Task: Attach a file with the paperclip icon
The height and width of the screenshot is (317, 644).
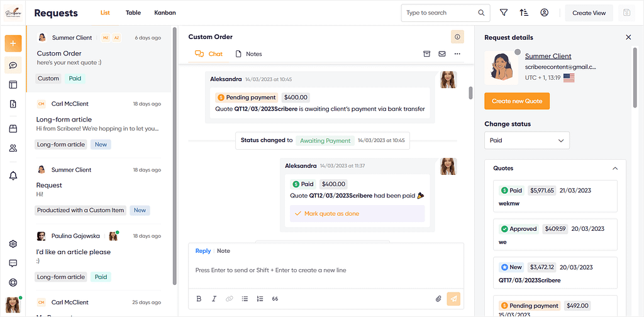Action: pos(438,299)
